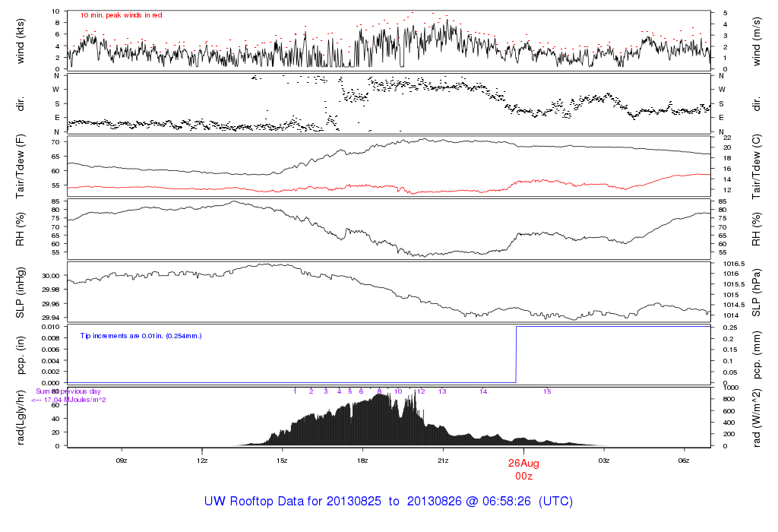Click the 'UW Rooftop Data for 20130825' title
Viewport: 778px width, 532px height.
point(293,502)
